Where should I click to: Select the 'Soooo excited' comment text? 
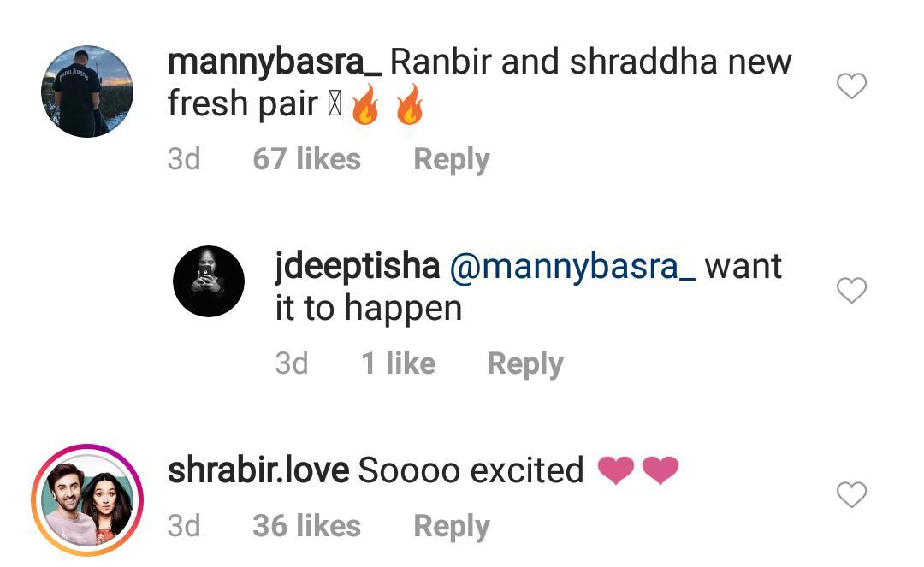pyautogui.click(x=471, y=470)
